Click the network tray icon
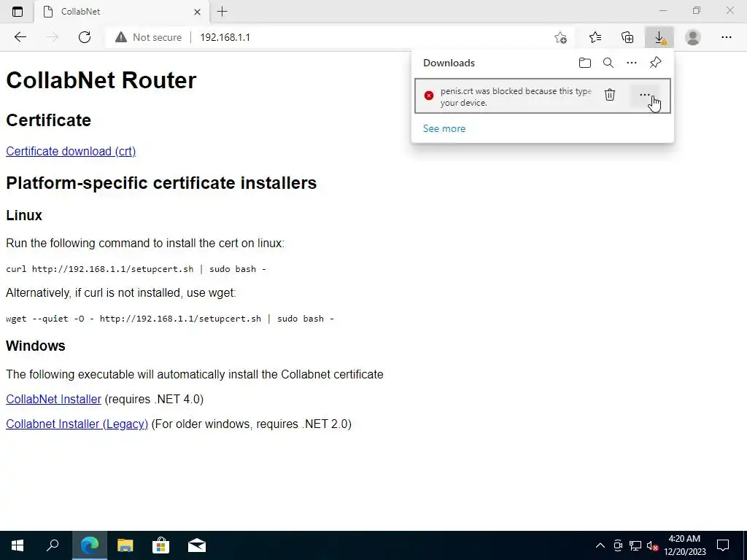Screen dimensions: 747x560 635,545
